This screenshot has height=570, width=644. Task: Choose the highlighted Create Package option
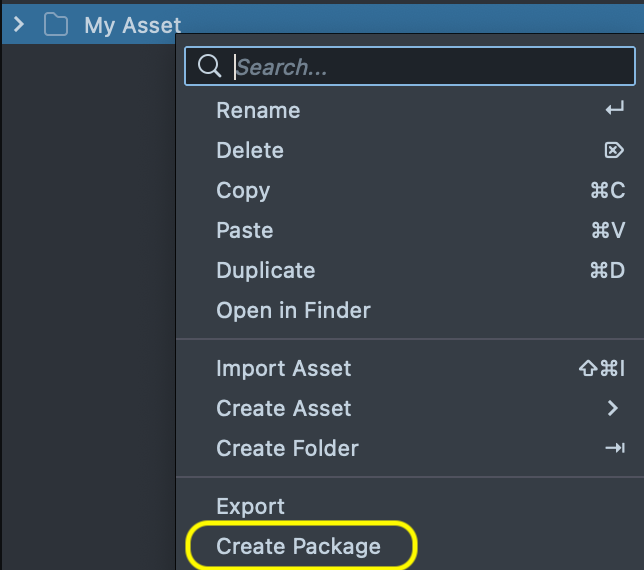[299, 546]
